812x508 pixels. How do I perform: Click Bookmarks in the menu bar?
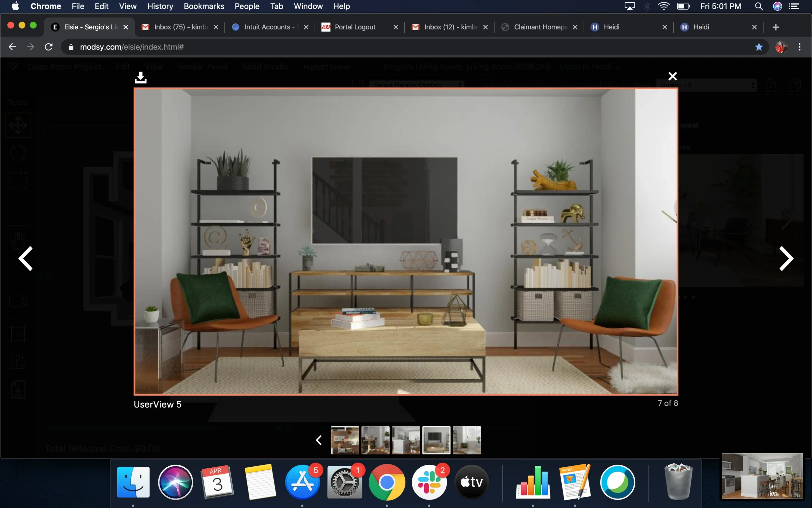point(203,6)
